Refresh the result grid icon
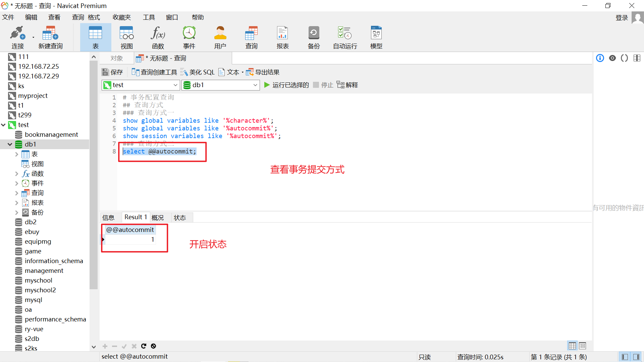The height and width of the screenshot is (362, 644). tap(144, 346)
